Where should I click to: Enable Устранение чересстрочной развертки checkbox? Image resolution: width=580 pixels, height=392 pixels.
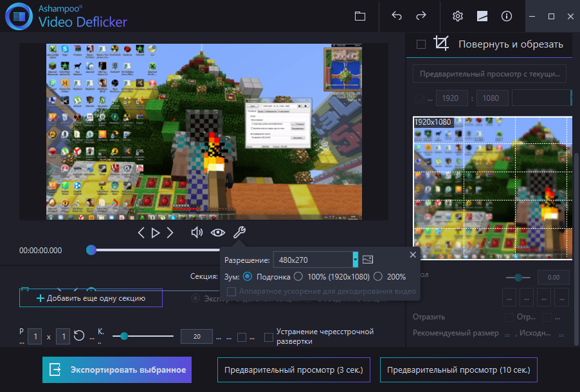pyautogui.click(x=269, y=337)
